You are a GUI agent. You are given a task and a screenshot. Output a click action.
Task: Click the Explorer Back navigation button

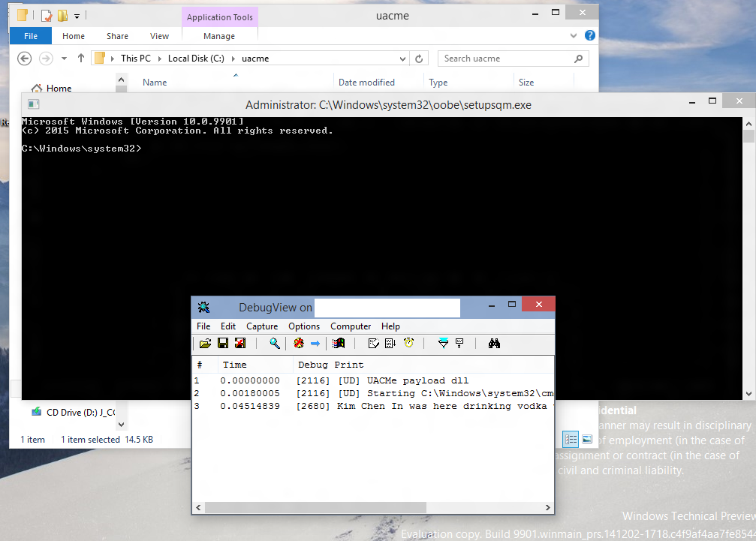(x=24, y=59)
